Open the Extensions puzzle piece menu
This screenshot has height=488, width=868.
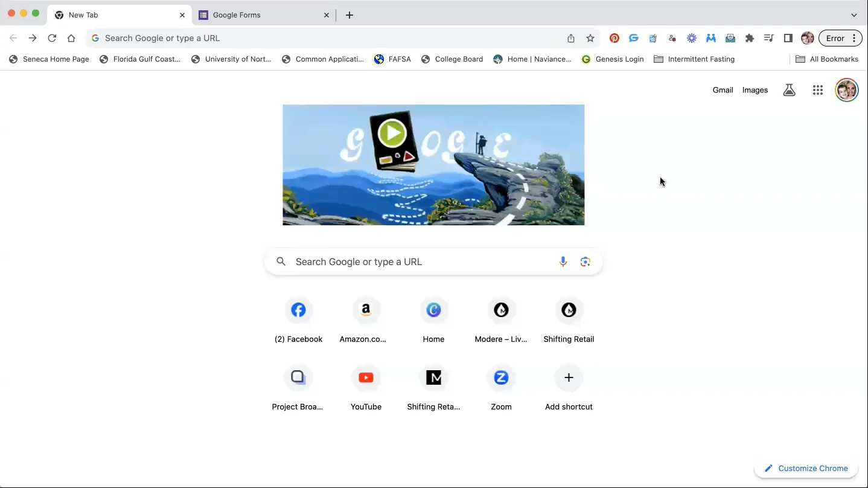(x=750, y=38)
